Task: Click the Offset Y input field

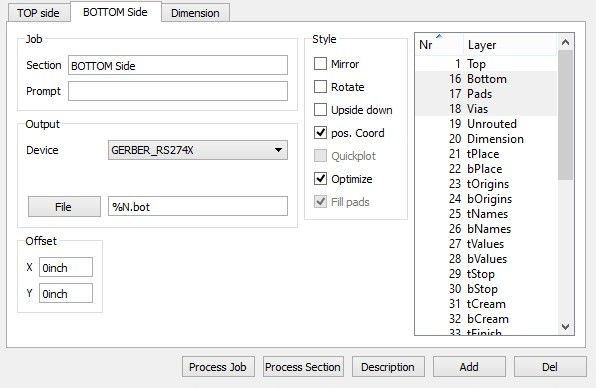Action: point(66,293)
